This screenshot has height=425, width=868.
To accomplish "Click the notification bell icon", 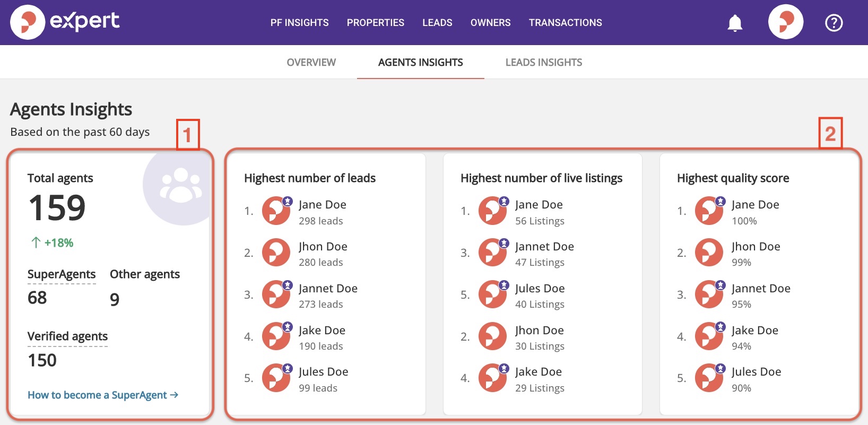I will pos(735,23).
